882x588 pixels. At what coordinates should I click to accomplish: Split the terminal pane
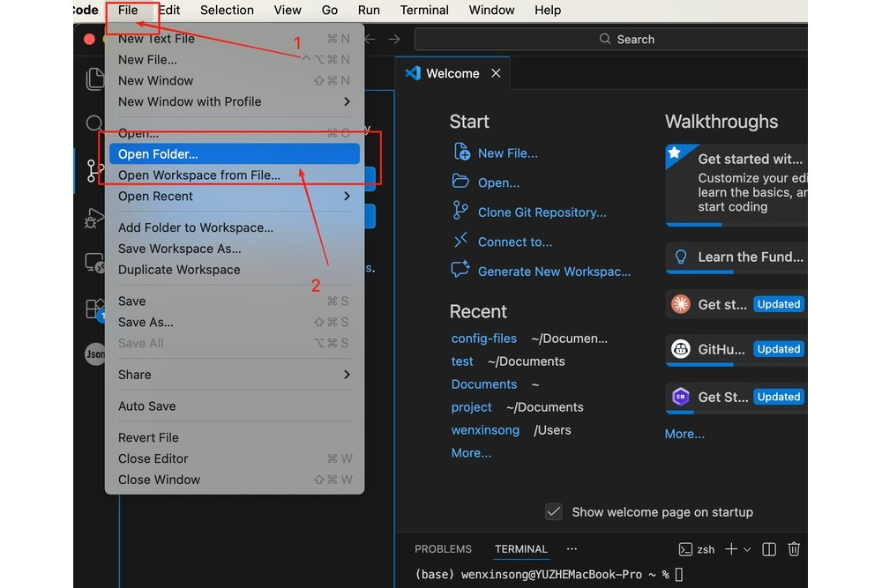[769, 549]
